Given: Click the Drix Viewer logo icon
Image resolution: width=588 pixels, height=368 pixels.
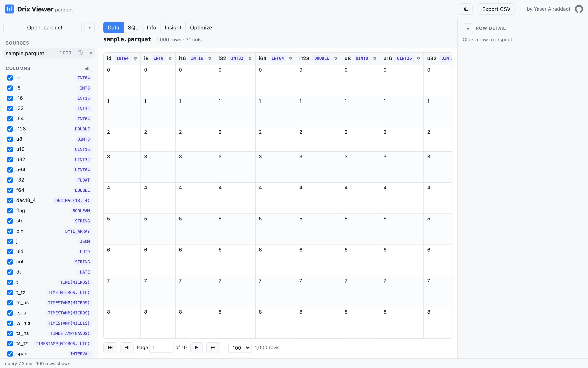Looking at the screenshot, I should tap(9, 9).
